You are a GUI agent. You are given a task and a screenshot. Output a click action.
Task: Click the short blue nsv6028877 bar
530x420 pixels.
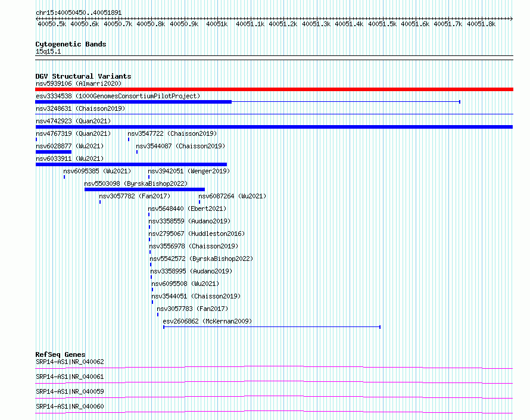54,152
